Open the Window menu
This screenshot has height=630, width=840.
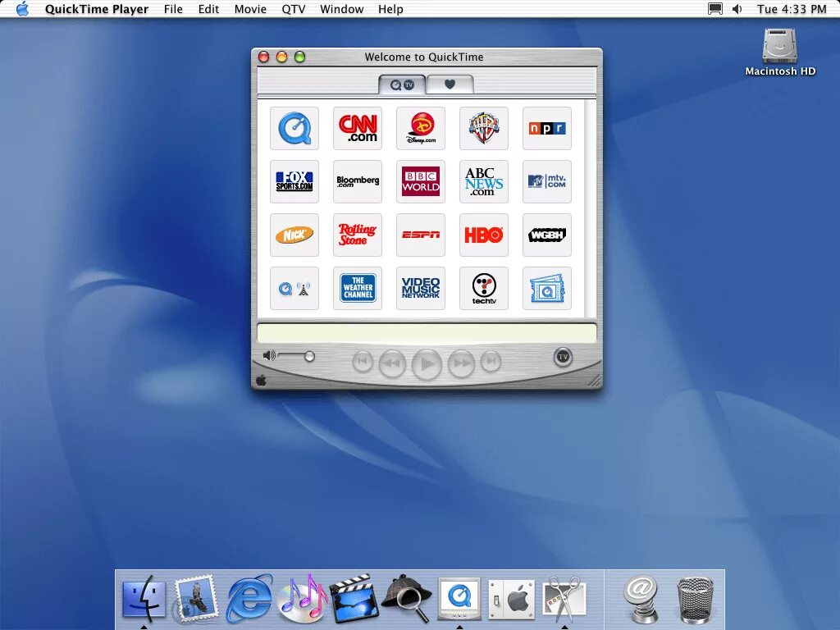coord(342,9)
